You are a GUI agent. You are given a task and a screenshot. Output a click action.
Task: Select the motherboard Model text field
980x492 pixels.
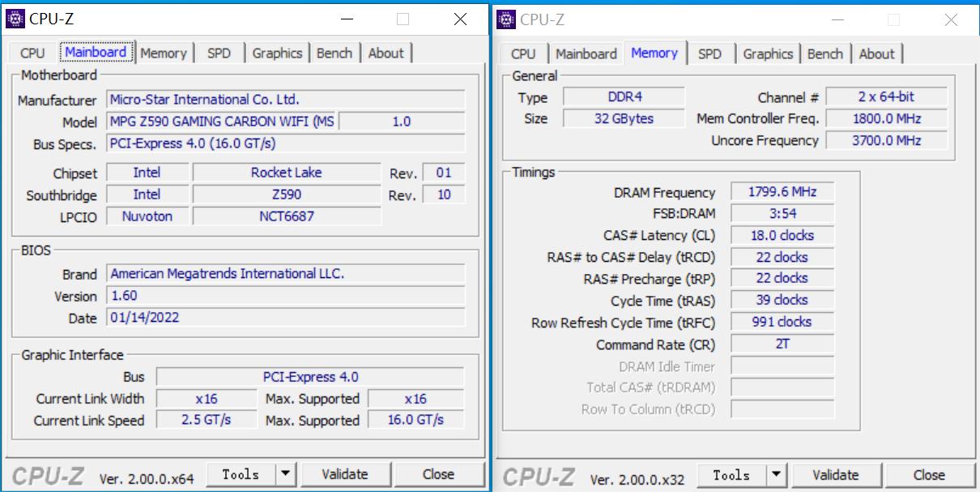click(222, 122)
